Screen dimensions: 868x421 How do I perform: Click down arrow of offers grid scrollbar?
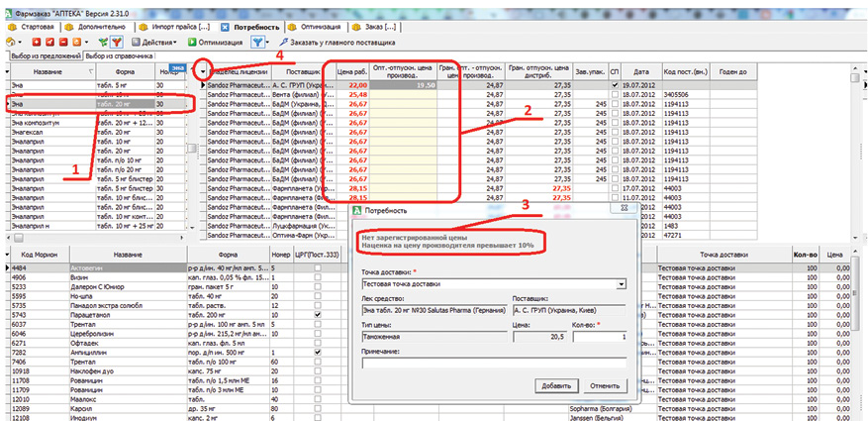(855, 237)
